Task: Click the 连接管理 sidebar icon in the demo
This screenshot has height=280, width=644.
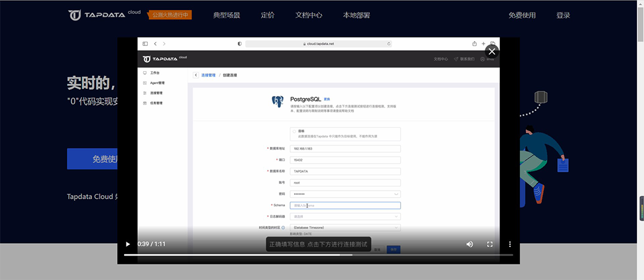Action: (144, 93)
